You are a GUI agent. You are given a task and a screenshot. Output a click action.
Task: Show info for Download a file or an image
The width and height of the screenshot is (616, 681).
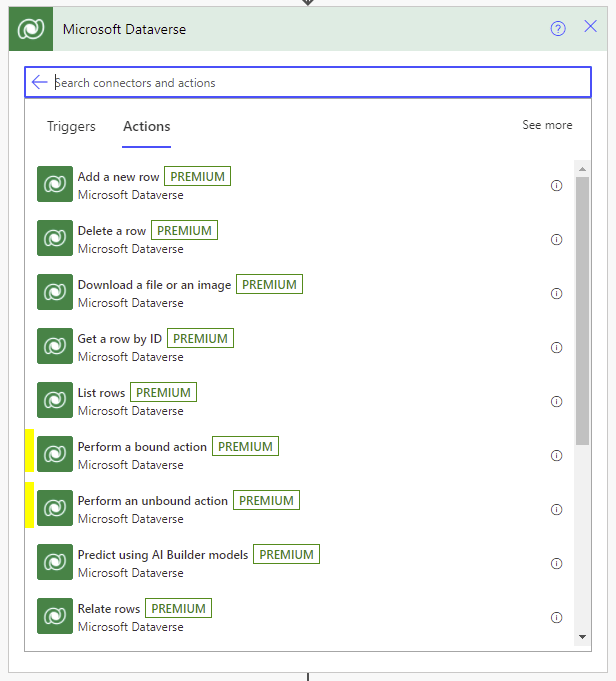[x=556, y=294]
